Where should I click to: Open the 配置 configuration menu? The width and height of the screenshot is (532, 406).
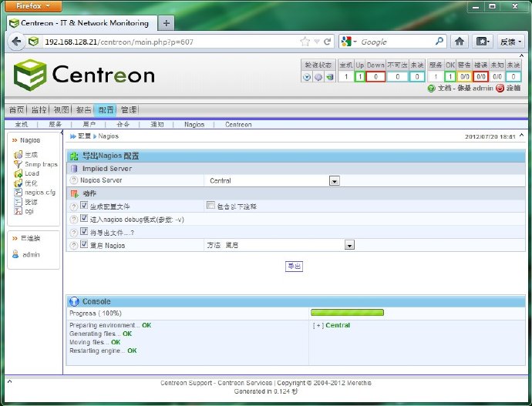click(106, 110)
